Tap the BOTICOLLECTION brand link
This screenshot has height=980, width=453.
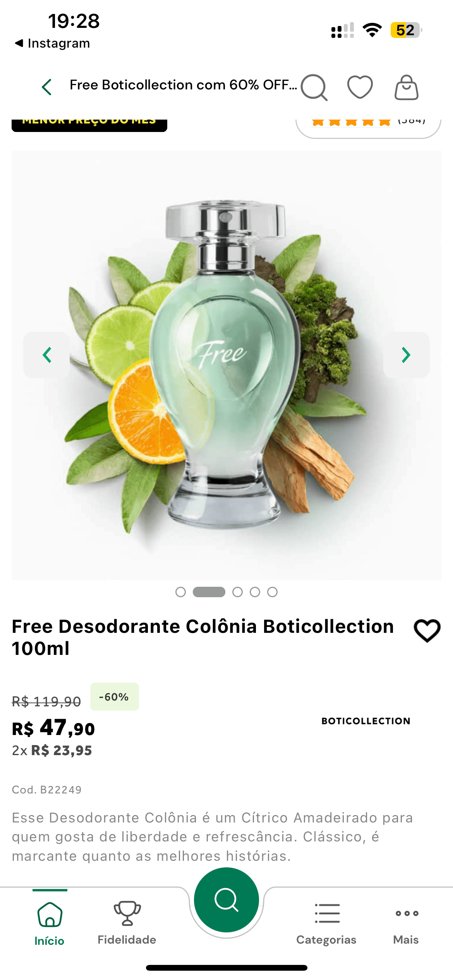coord(366,721)
